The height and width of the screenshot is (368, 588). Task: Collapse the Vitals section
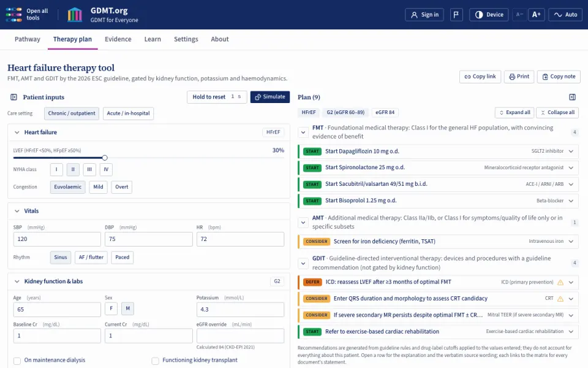click(17, 211)
